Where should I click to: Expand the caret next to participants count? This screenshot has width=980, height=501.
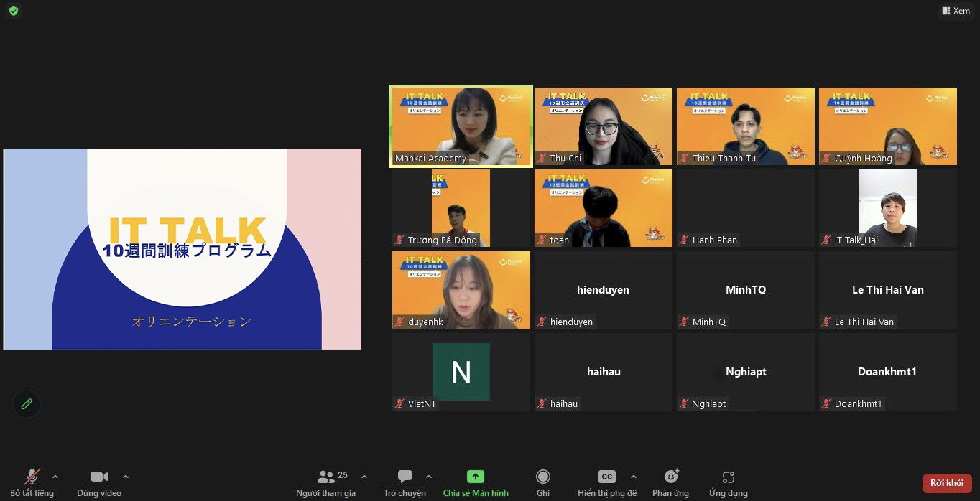(x=364, y=477)
